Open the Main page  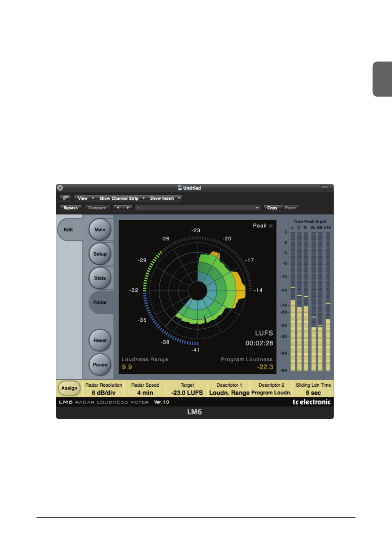coord(100,230)
